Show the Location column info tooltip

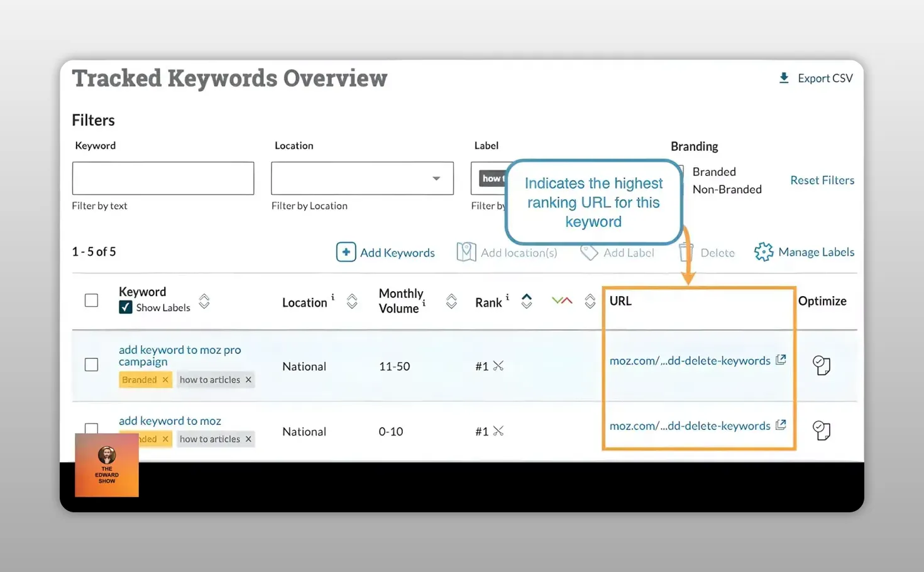click(x=333, y=297)
